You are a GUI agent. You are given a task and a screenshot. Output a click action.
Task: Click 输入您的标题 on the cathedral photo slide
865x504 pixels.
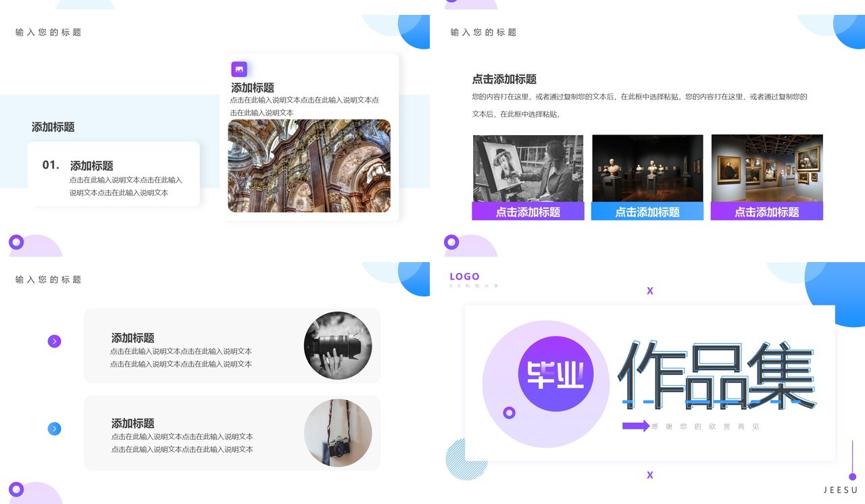point(49,32)
